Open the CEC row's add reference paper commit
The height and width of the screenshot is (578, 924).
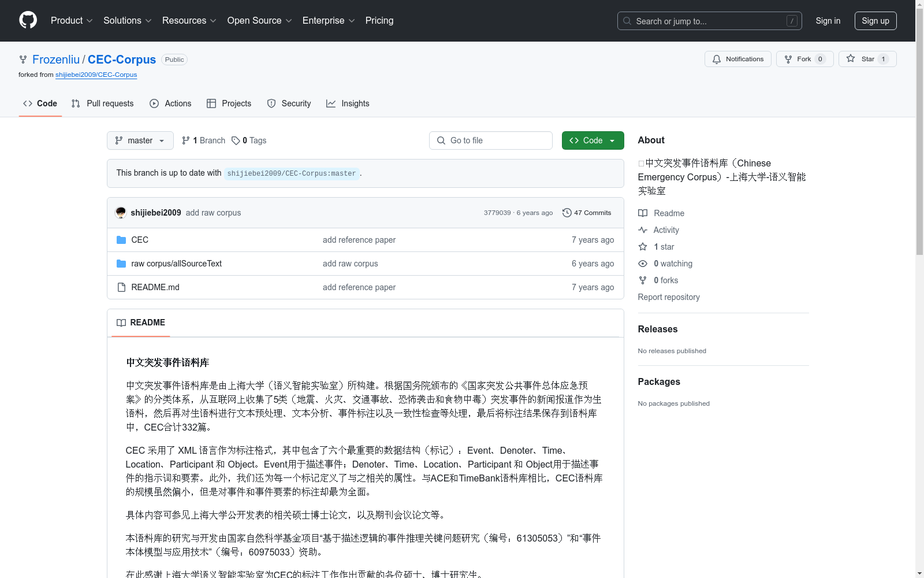(x=359, y=240)
